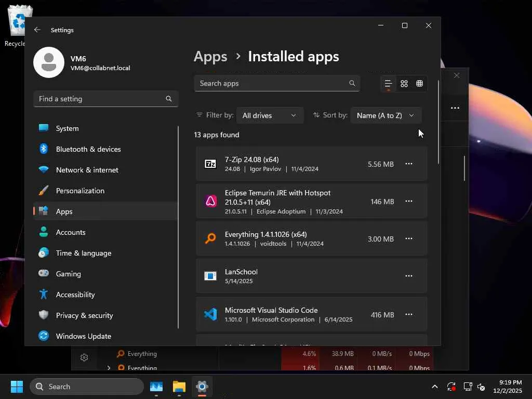Click the muted volume tray icon
This screenshot has height=399, width=532.
pos(481,387)
